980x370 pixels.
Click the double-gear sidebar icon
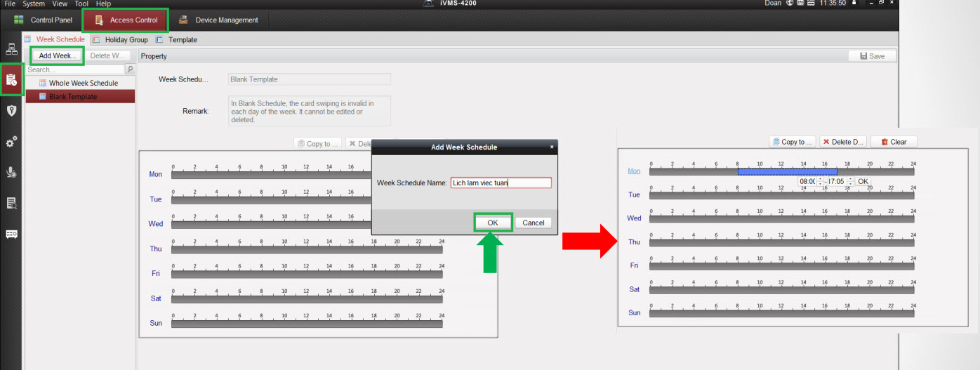(12, 142)
